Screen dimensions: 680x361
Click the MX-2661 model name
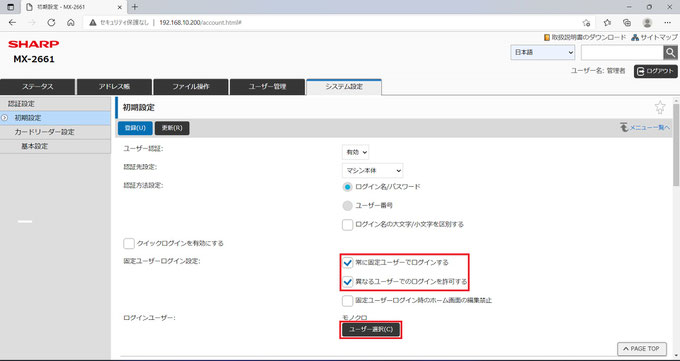pos(34,59)
